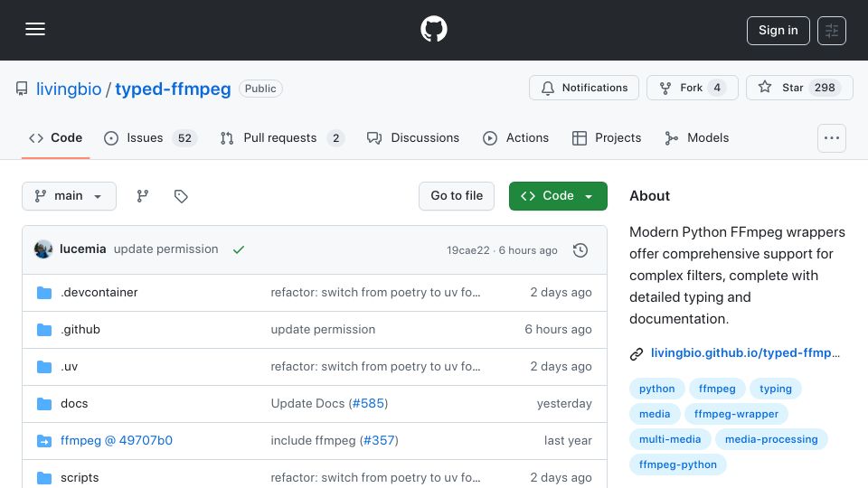Select the multi-media topic tag
The image size is (868, 488).
tap(670, 439)
